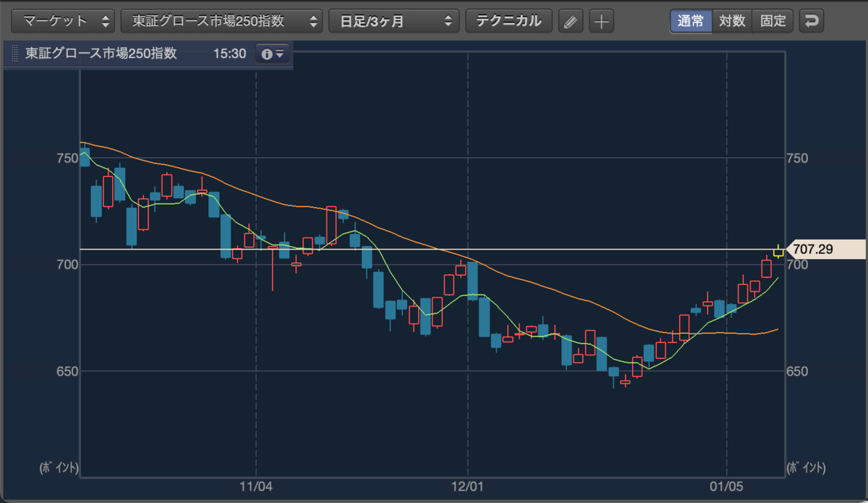
Task: Open the info dropdown beside 15:30
Action: point(273,54)
